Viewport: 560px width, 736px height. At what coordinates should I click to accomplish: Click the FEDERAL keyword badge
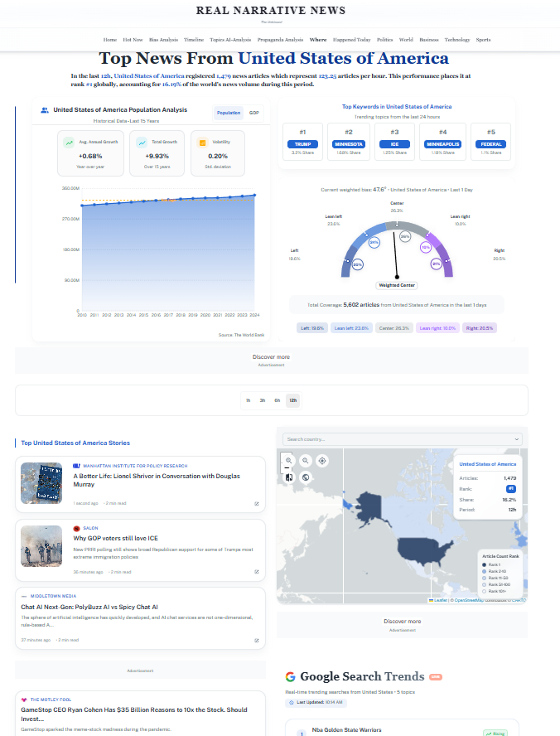pos(491,144)
